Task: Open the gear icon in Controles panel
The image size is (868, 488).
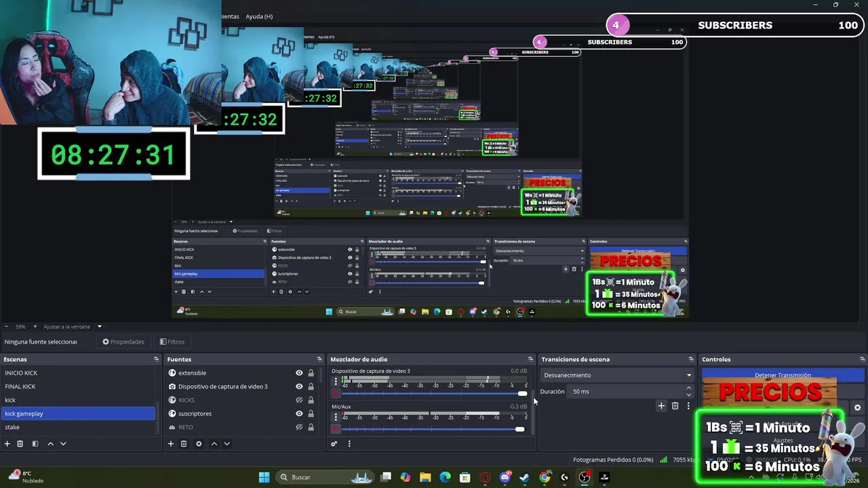Action: (x=857, y=407)
